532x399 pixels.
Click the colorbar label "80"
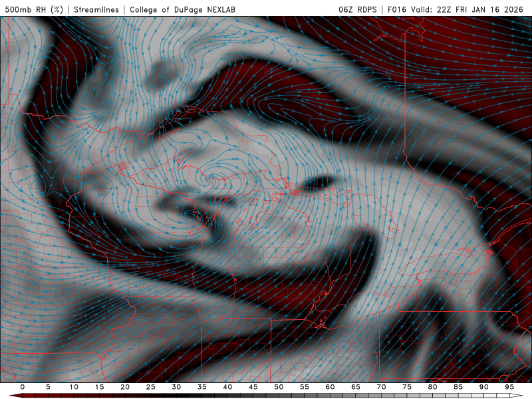click(433, 387)
